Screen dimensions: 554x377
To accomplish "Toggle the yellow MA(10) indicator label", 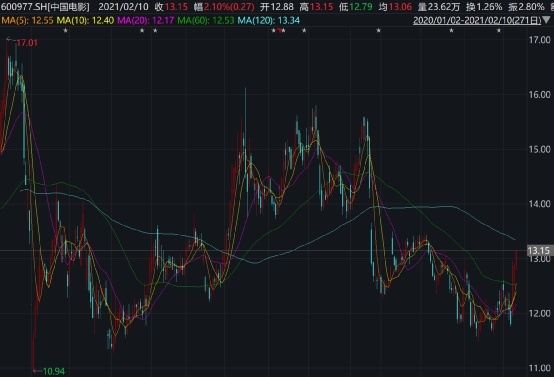I will [x=85, y=20].
